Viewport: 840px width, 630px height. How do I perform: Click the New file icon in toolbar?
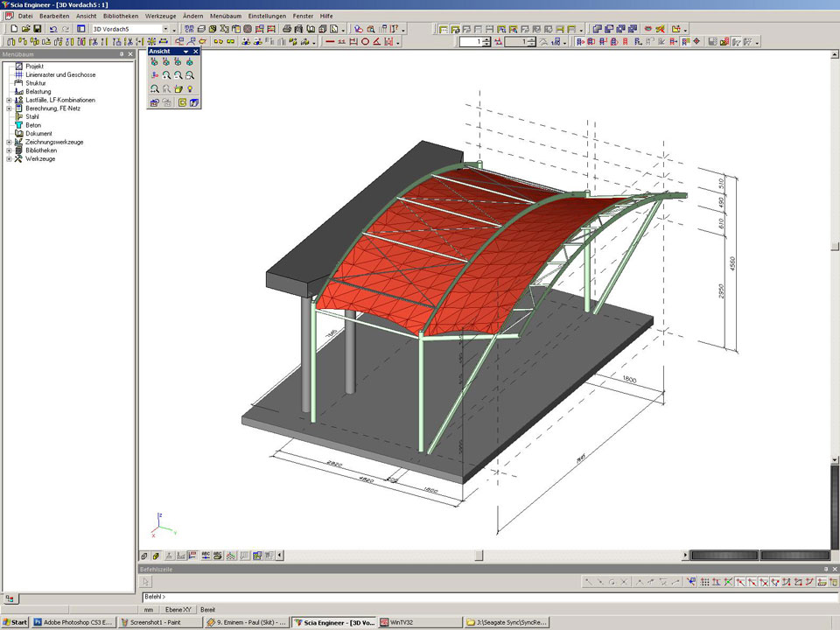(x=13, y=29)
